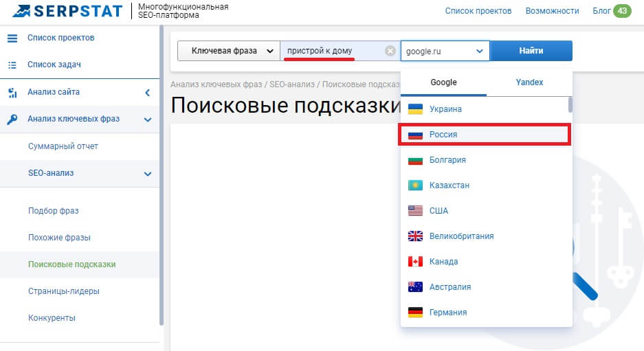Collapse the SEO-анализ submenu chevron
Image resolution: width=644 pixels, height=351 pixels.
point(148,174)
